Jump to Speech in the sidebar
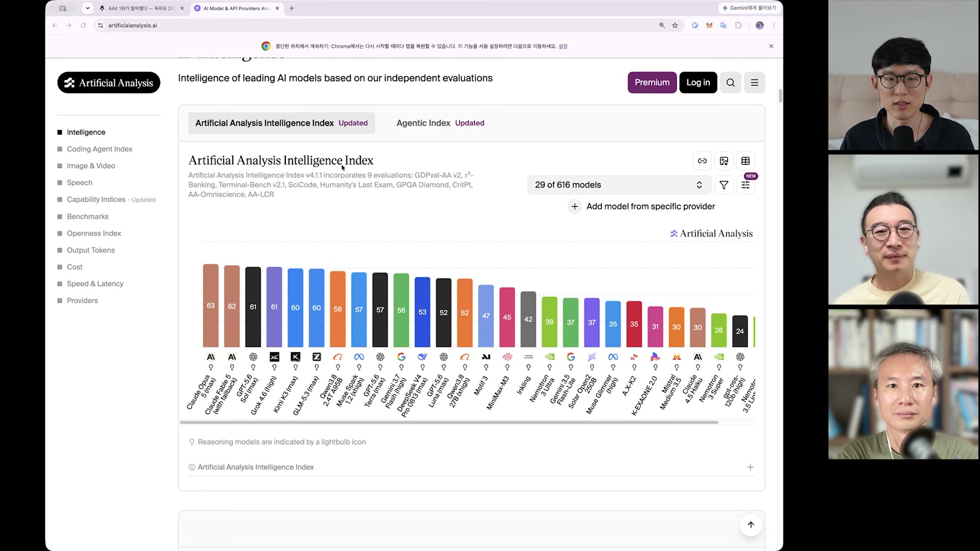This screenshot has width=980, height=551. (80, 183)
